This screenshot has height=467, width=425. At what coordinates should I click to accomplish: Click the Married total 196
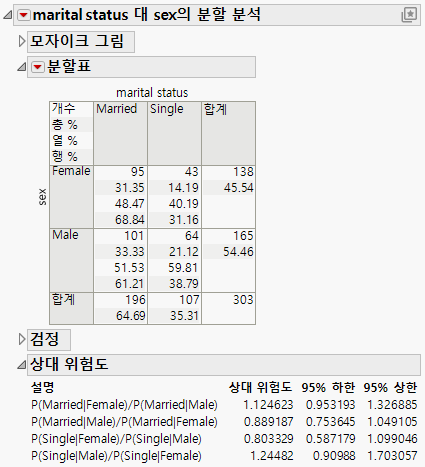pyautogui.click(x=135, y=300)
